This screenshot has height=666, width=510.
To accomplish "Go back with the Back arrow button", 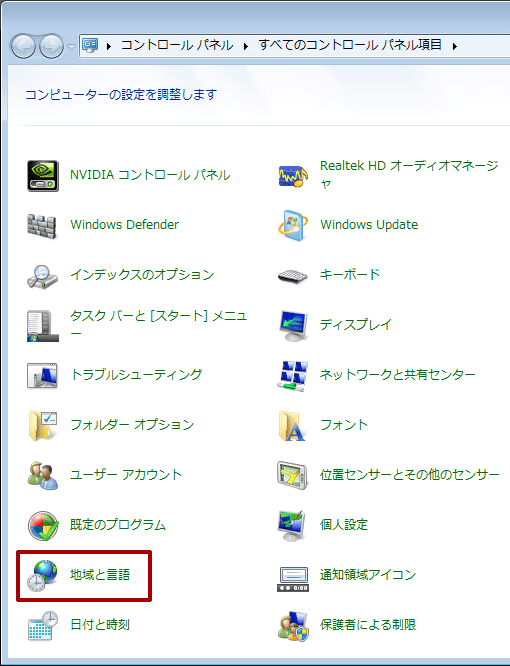I will 23,46.
